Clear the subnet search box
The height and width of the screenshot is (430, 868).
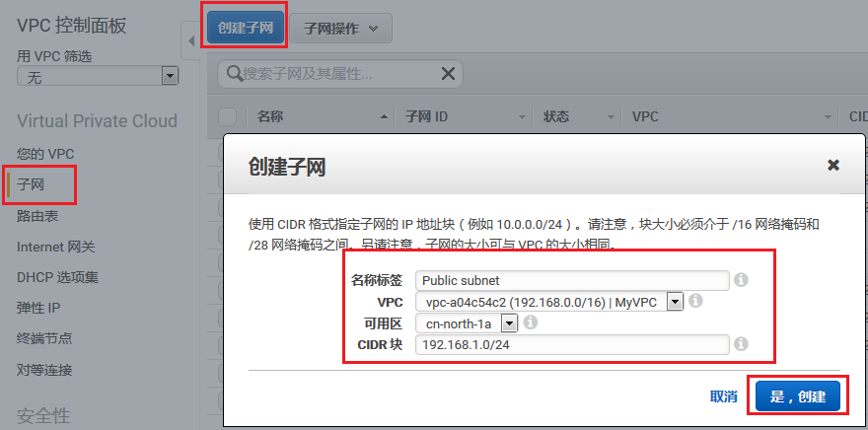pos(449,73)
